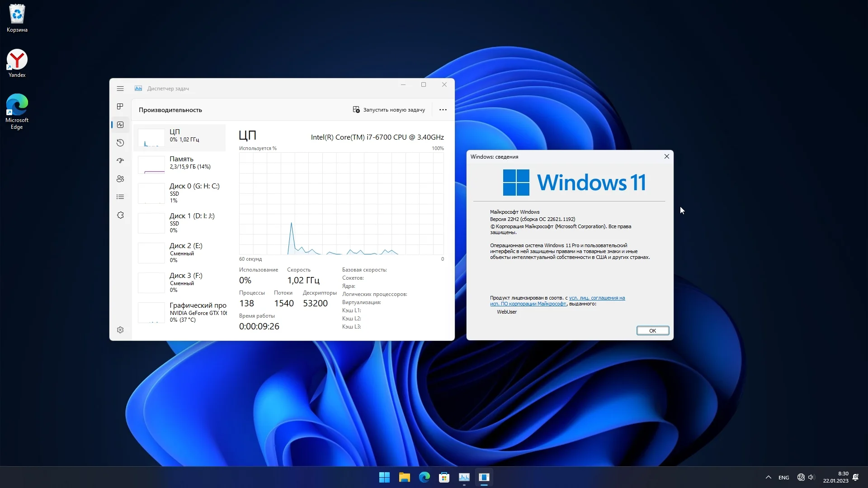This screenshot has height=488, width=868.
Task: Open Details page list icon
Action: point(120,197)
